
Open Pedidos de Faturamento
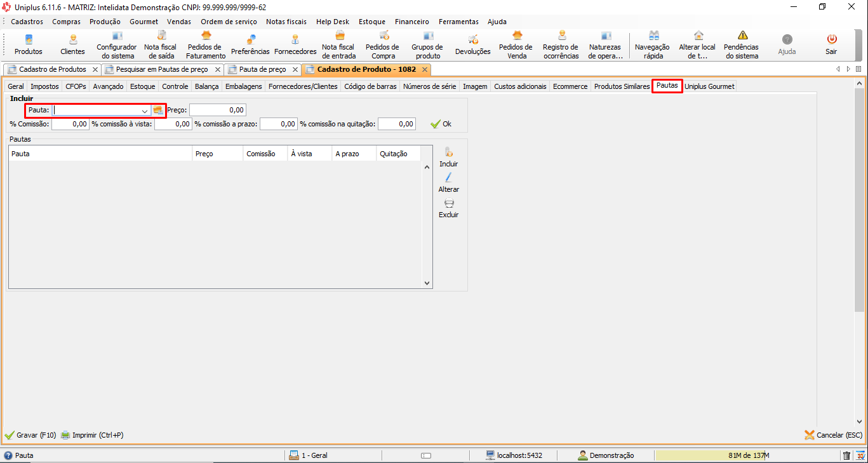pyautogui.click(x=206, y=44)
